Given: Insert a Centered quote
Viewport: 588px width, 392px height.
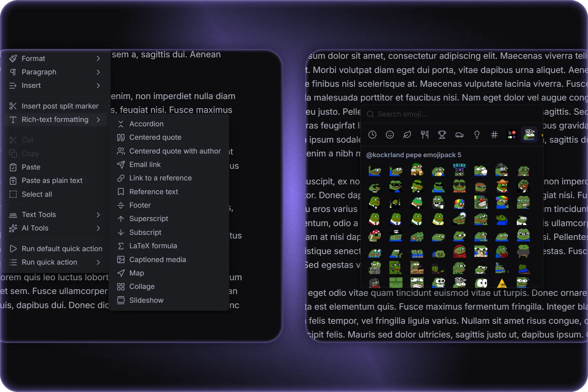Looking at the screenshot, I should (169, 138).
